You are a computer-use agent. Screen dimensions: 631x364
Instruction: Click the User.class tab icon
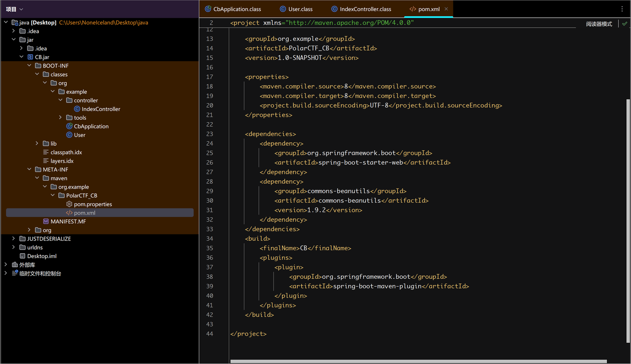tap(282, 9)
